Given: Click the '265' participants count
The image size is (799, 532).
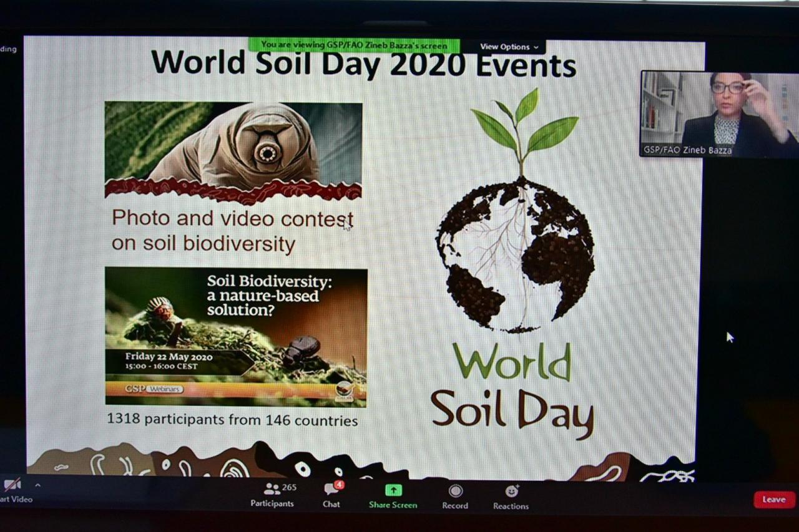Looking at the screenshot, I should [x=289, y=487].
